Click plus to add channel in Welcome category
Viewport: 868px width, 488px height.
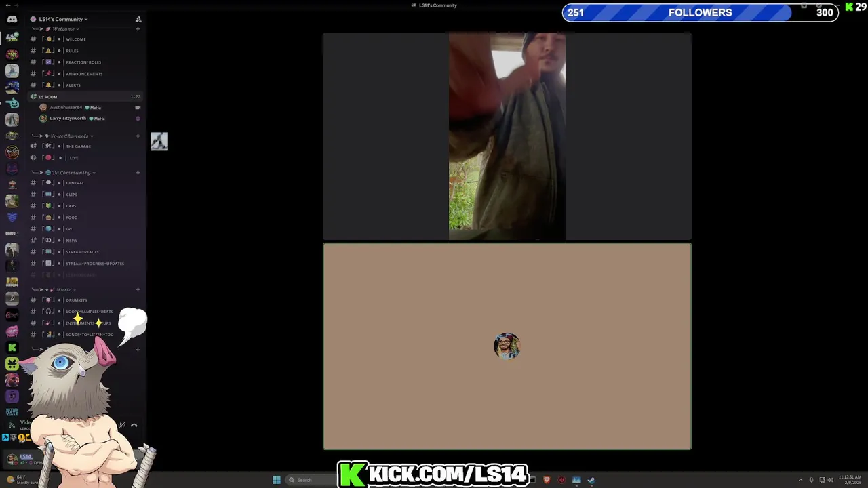click(x=138, y=29)
